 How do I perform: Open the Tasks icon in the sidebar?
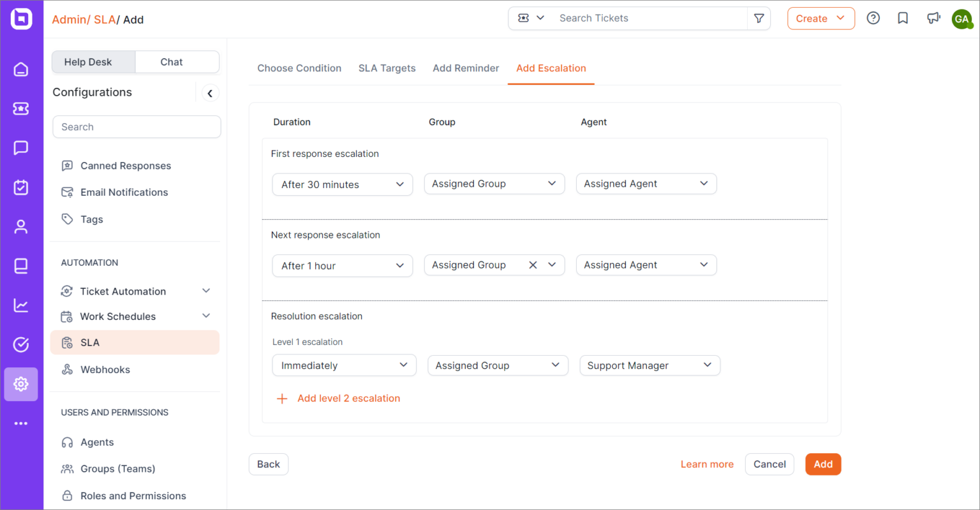click(21, 187)
